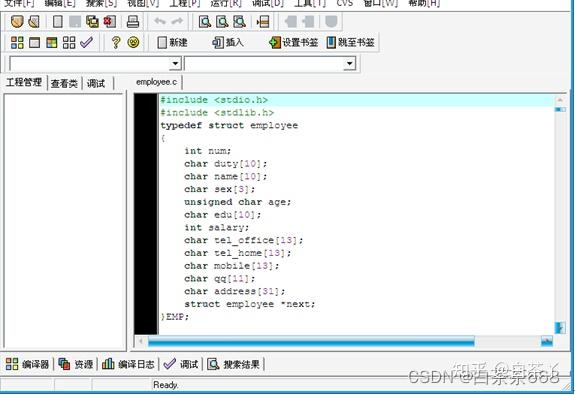Image resolution: width=575 pixels, height=395 pixels.
Task: Click the 'char address[31];' line
Action: pyautogui.click(x=234, y=291)
